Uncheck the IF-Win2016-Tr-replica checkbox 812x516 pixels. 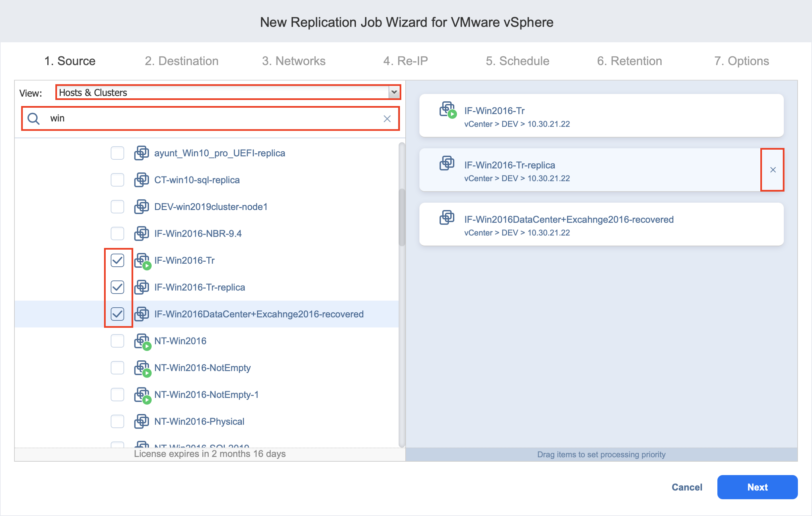(117, 287)
